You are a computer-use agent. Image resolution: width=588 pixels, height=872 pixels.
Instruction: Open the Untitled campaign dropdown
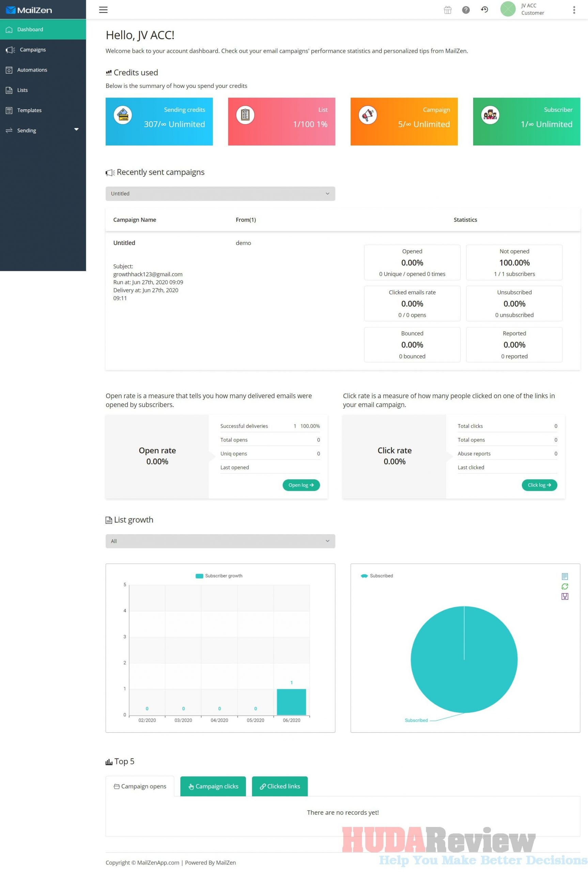[x=220, y=193]
